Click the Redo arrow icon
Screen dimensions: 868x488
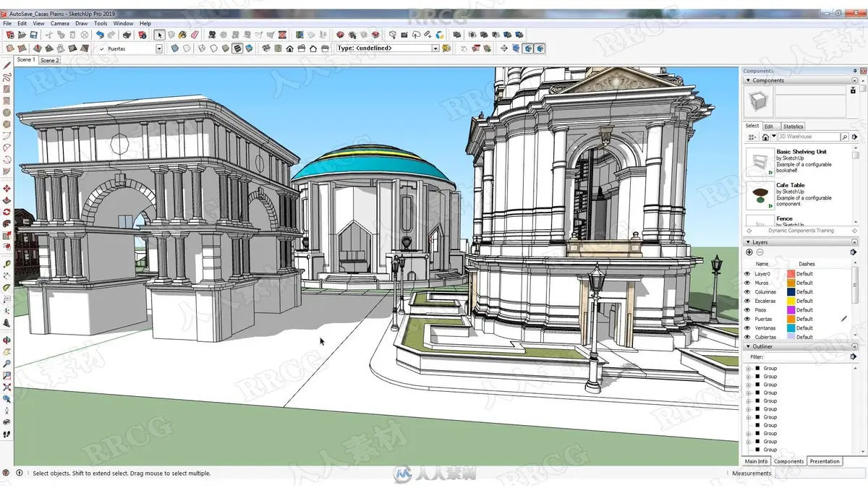coord(111,34)
